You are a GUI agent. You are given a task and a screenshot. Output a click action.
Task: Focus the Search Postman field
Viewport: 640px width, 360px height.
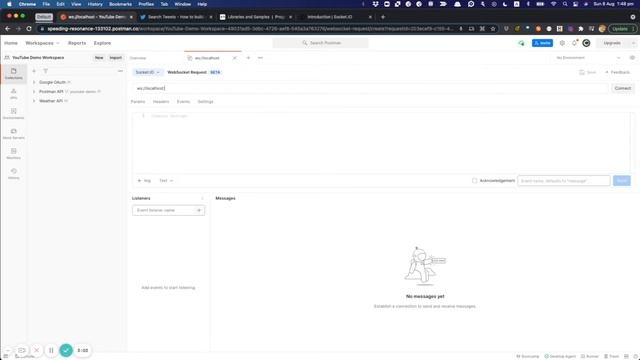click(320, 43)
